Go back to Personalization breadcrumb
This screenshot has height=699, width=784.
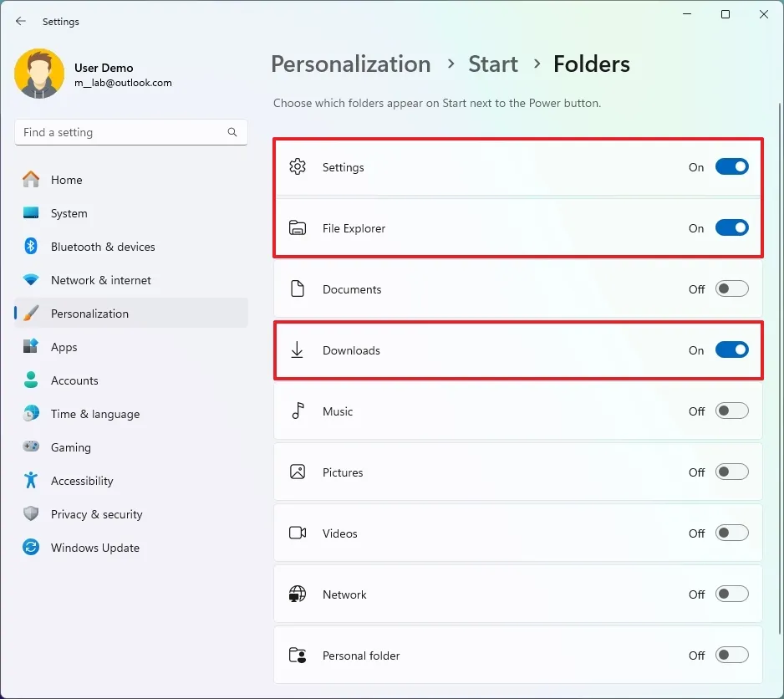(x=350, y=64)
